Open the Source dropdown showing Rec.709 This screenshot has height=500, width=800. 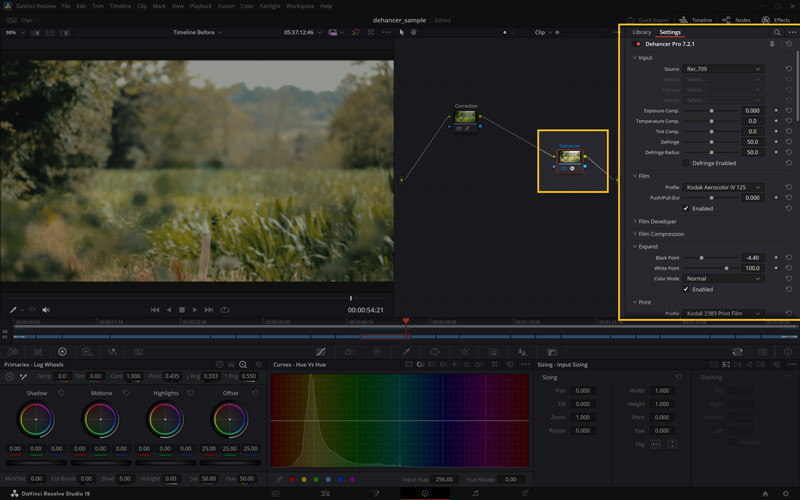coord(723,69)
